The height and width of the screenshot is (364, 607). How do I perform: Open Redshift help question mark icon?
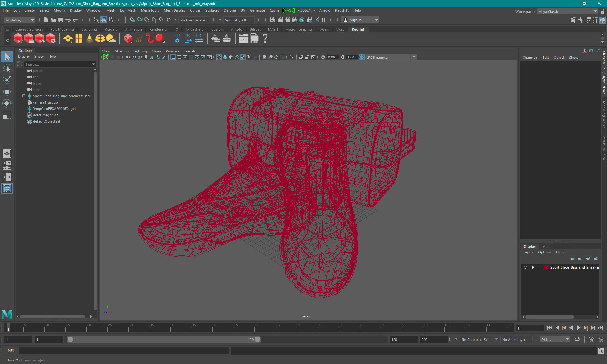(265, 39)
